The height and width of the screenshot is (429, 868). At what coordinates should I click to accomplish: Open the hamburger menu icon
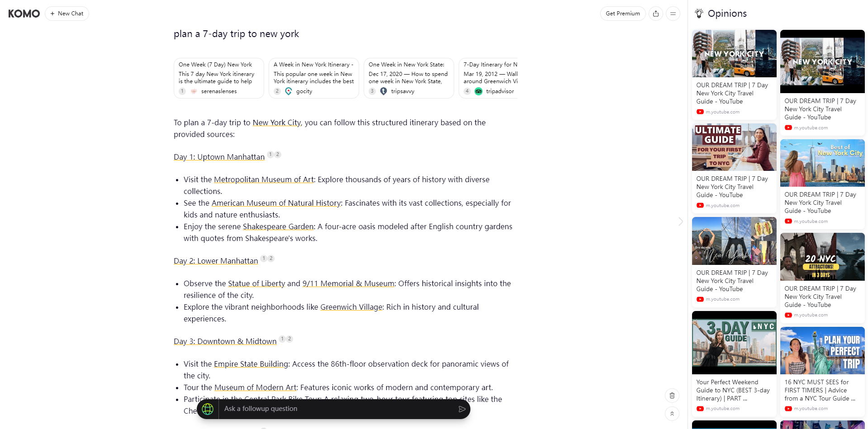pyautogui.click(x=673, y=14)
